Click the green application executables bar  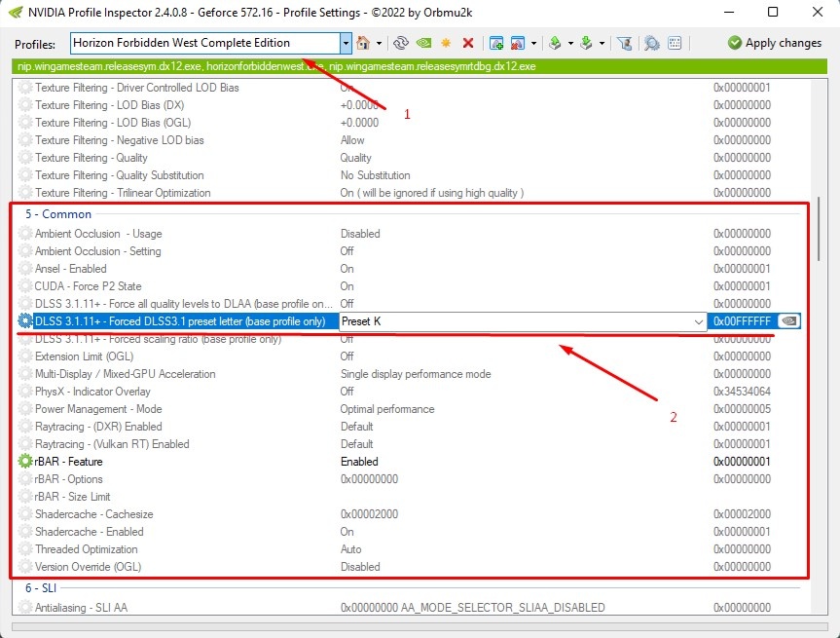[420, 66]
